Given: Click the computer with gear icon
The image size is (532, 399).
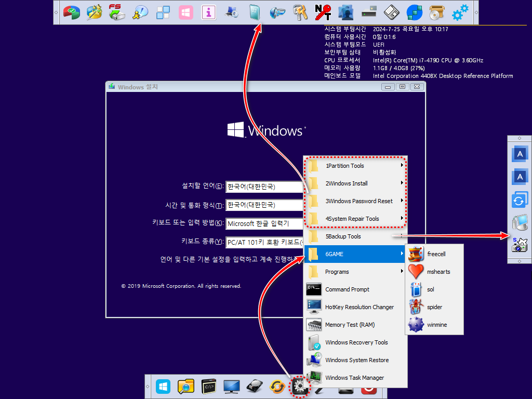Looking at the screenshot, I should pos(232,12).
